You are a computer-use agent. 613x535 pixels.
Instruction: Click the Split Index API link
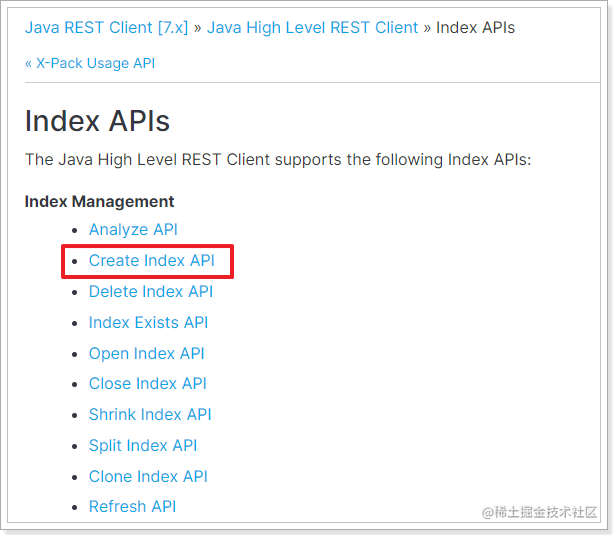143,446
